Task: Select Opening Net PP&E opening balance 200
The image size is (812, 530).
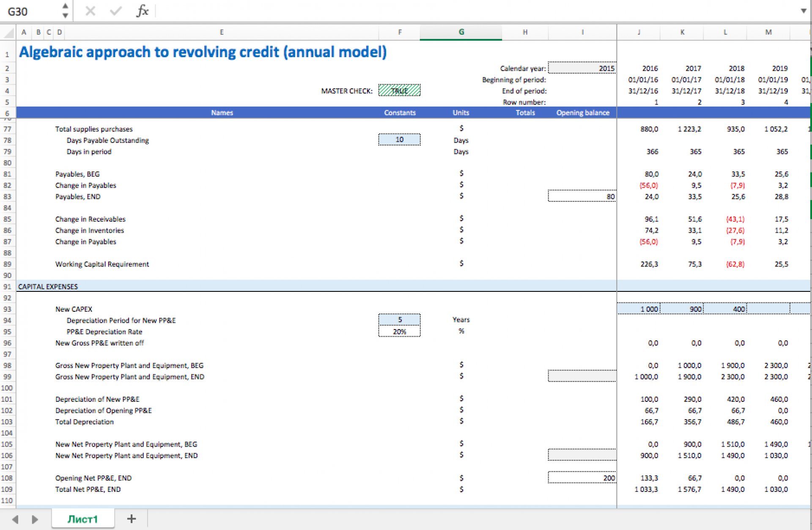Action: pos(582,478)
